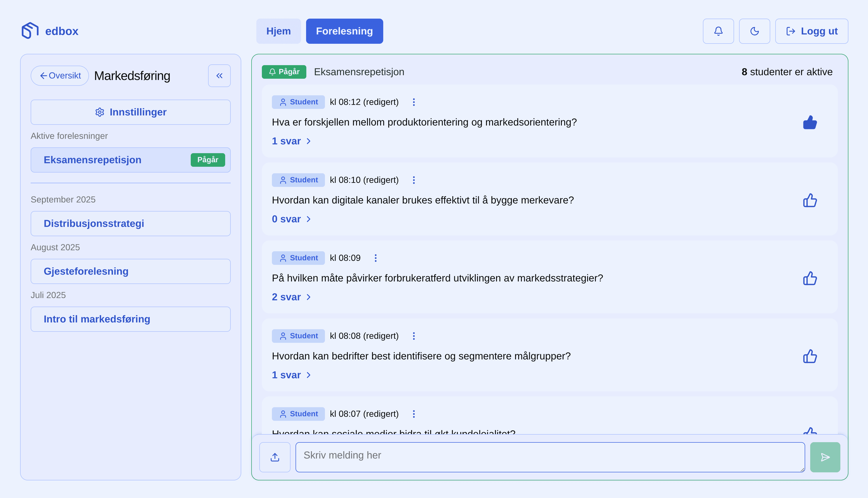Open the Innstillinger settings gear
This screenshot has width=868, height=498.
point(130,112)
